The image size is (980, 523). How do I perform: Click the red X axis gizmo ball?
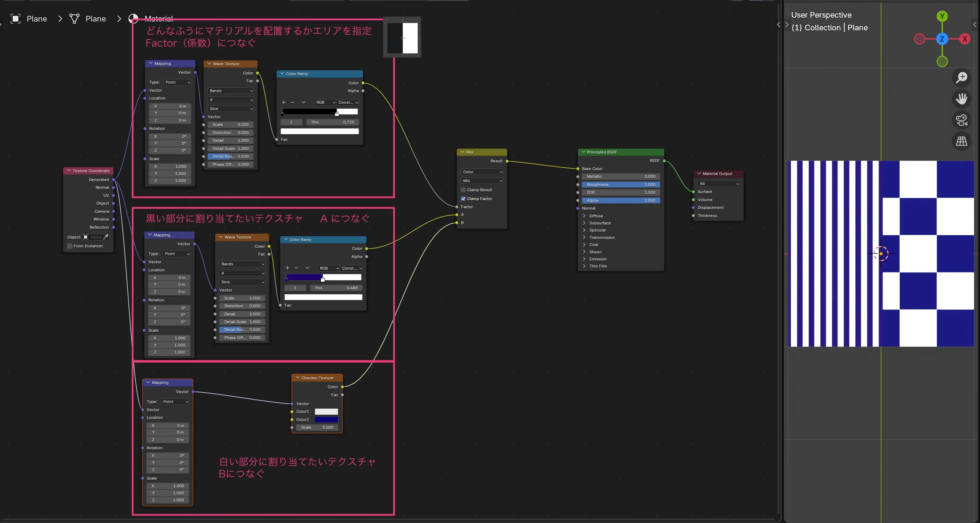click(965, 39)
